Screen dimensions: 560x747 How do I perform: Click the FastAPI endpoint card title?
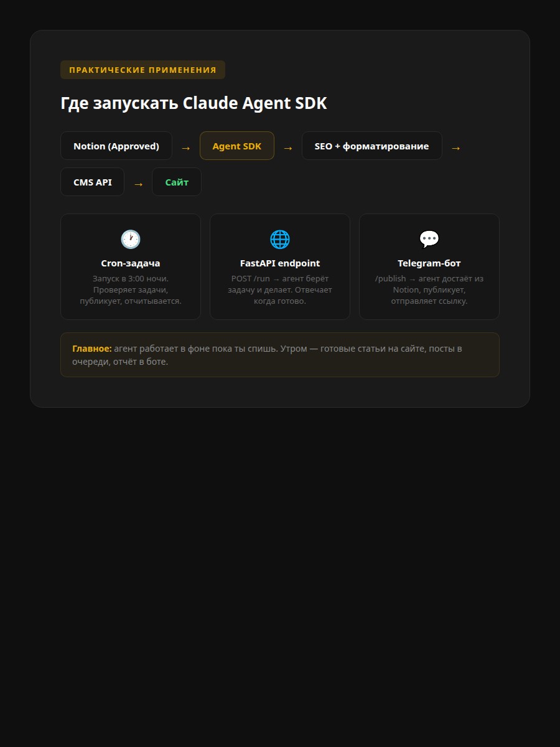point(280,263)
